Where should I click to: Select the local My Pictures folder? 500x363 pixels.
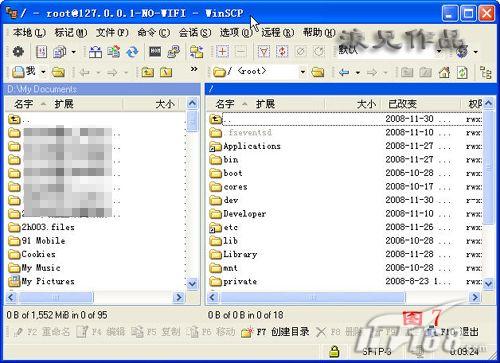click(41, 281)
